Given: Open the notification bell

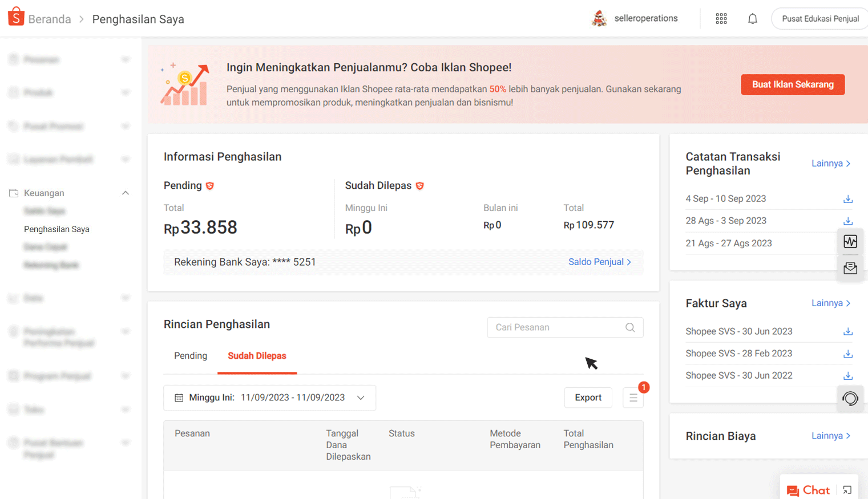Looking at the screenshot, I should tap(753, 19).
